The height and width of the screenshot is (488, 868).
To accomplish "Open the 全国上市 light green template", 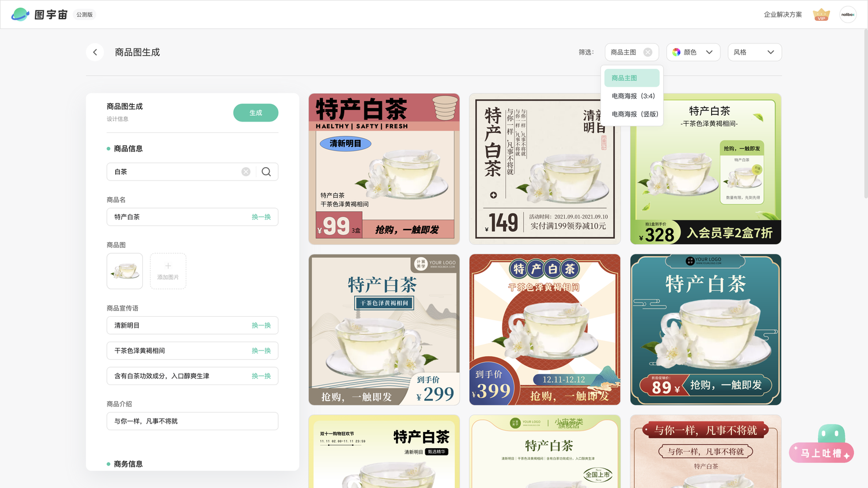I will pyautogui.click(x=545, y=452).
